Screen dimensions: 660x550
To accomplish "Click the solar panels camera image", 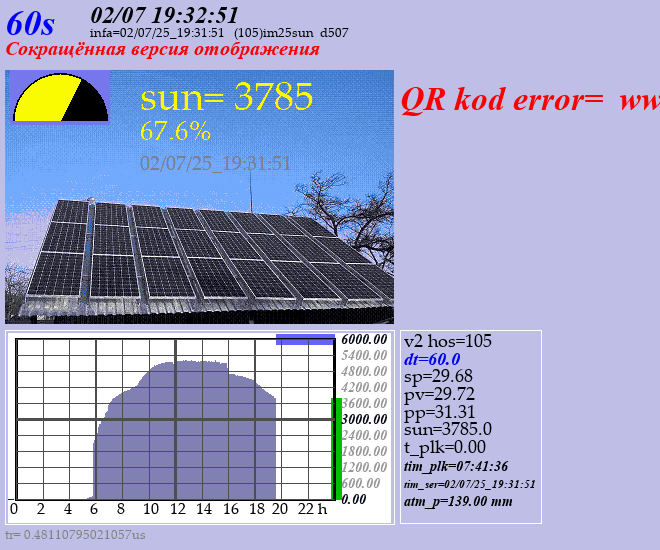I will pyautogui.click(x=200, y=197).
